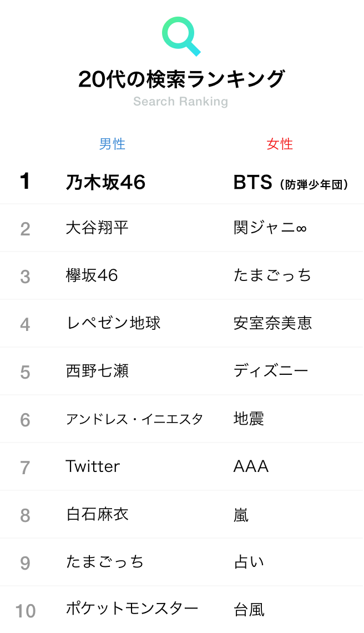Click 安室奈美恵 in the female column
This screenshot has width=364, height=633.
click(273, 323)
